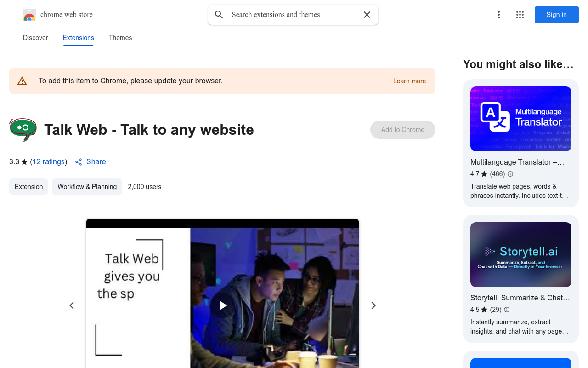
Task: Click the Translate web pages description text
Action: click(x=520, y=191)
